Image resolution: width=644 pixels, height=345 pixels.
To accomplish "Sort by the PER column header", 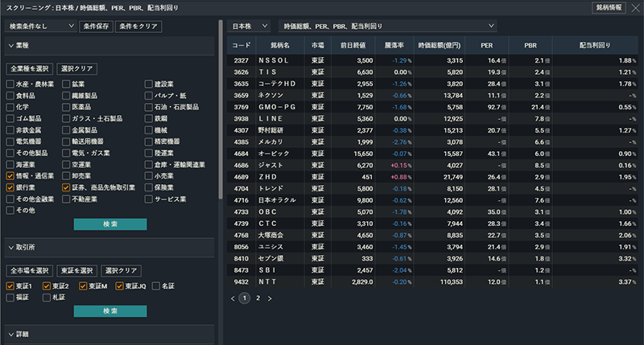I will [487, 45].
